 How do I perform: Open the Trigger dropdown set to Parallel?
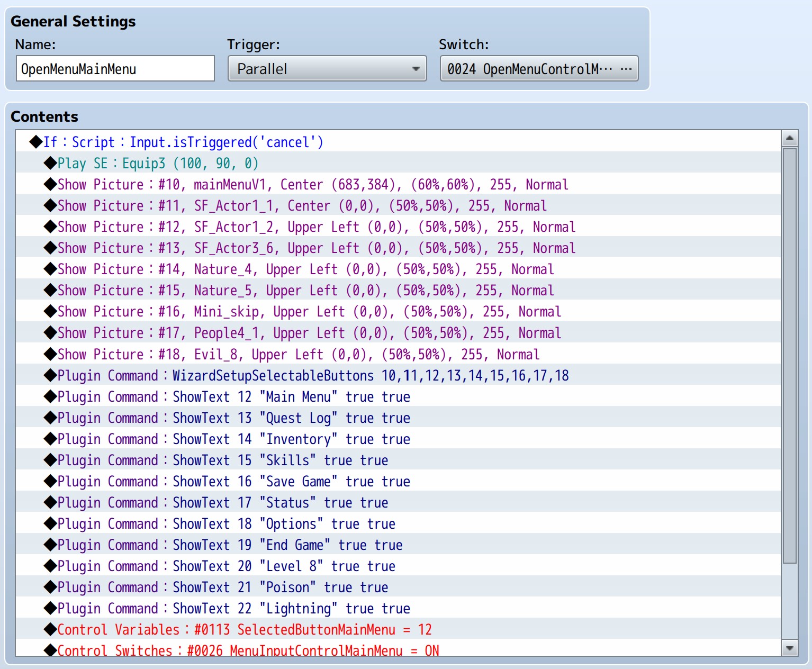click(327, 69)
